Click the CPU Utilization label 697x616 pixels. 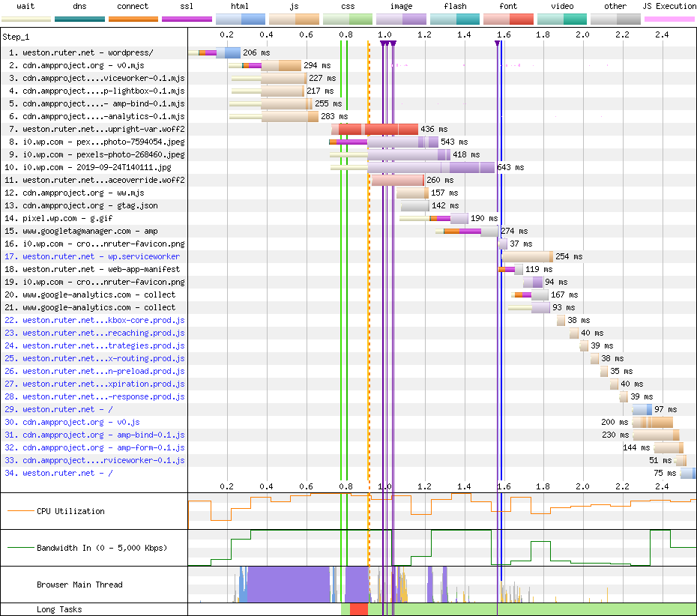click(x=70, y=511)
